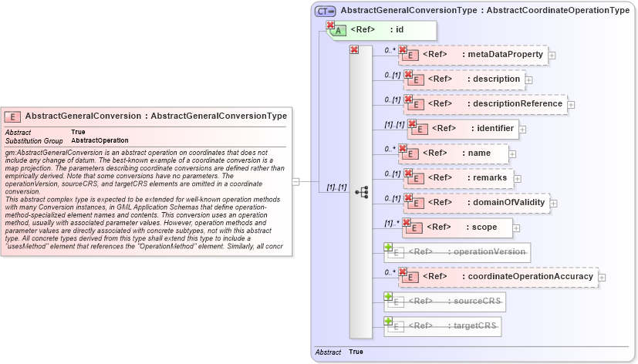The width and height of the screenshot is (638, 364).
Task: Click the element icon of description
Action: tap(415, 80)
